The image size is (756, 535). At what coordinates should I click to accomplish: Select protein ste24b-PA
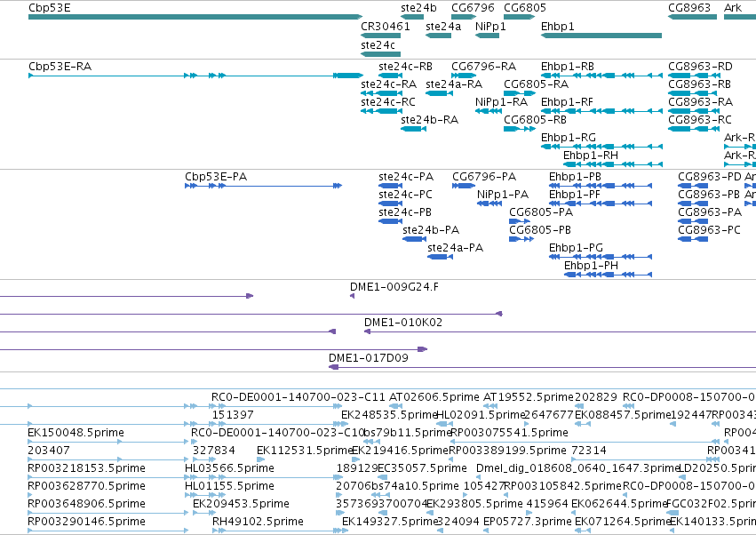(x=431, y=230)
